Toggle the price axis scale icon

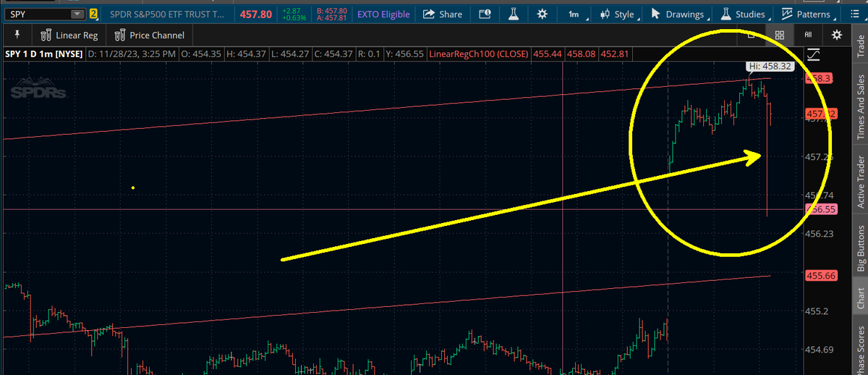pos(814,54)
